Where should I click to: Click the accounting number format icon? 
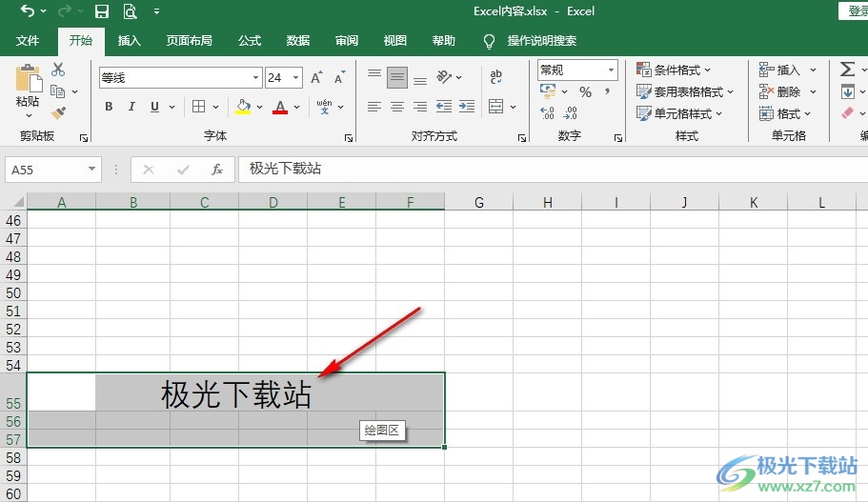tap(548, 91)
